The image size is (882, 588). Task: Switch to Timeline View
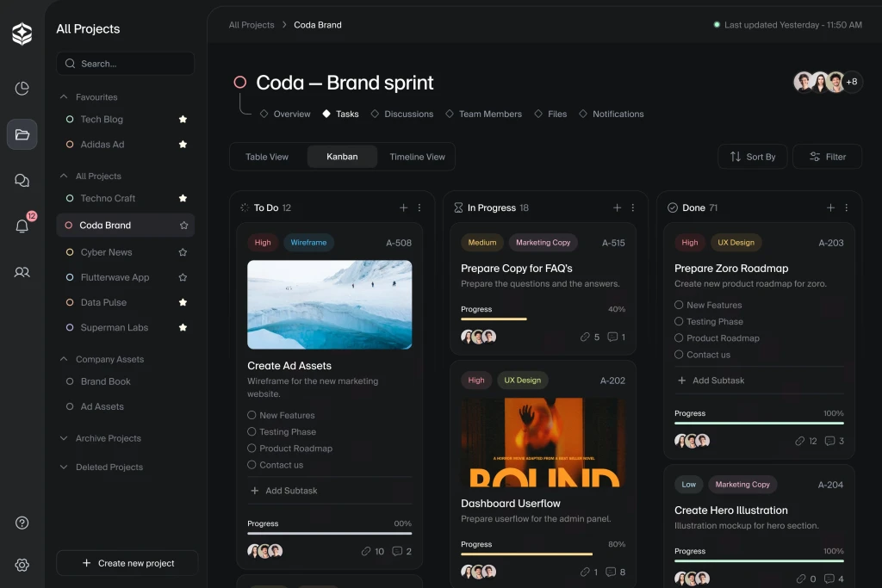[418, 157]
